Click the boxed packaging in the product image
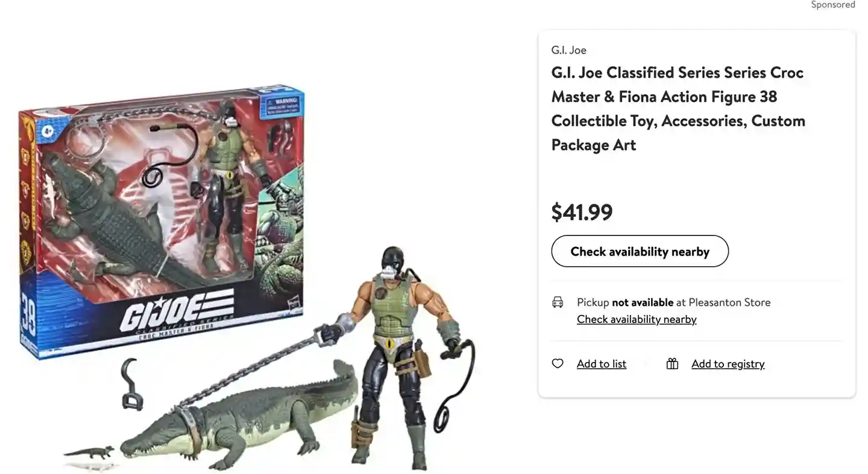 162,222
